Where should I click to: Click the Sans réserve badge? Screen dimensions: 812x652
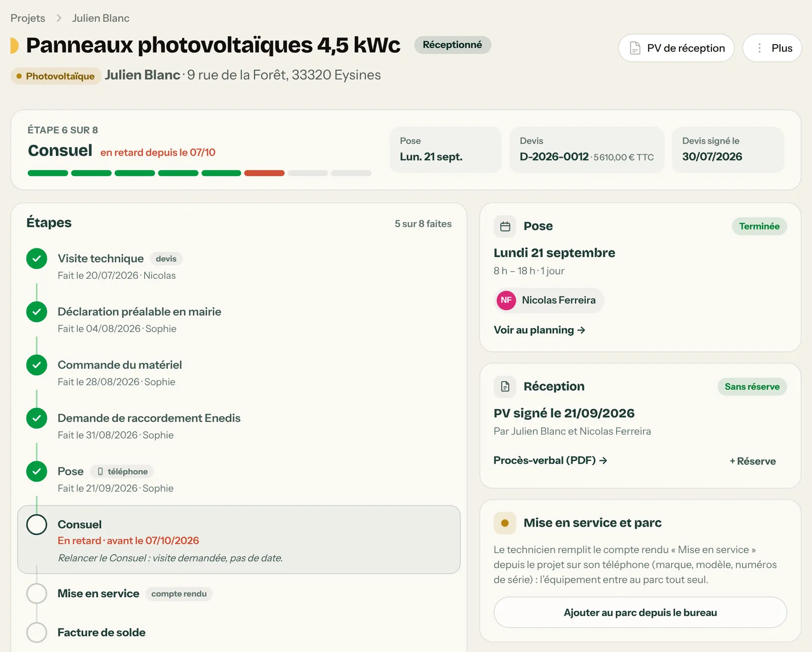752,387
